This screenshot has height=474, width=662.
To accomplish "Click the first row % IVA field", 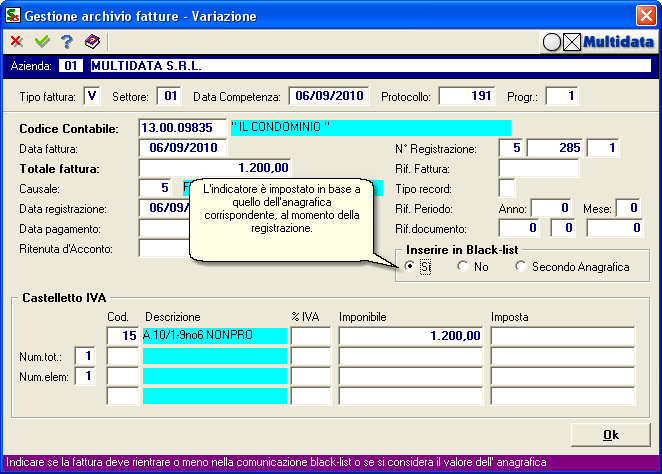I will tap(311, 336).
